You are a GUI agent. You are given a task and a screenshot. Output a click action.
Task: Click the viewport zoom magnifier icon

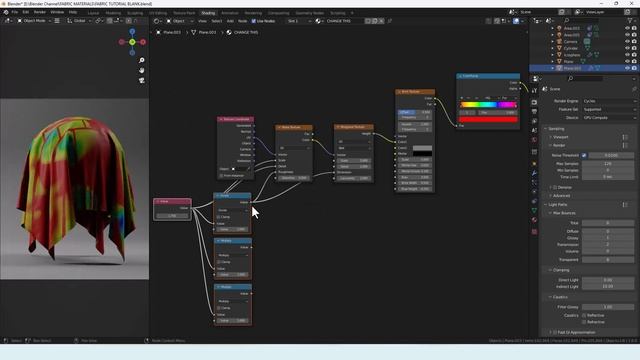[x=142, y=60]
